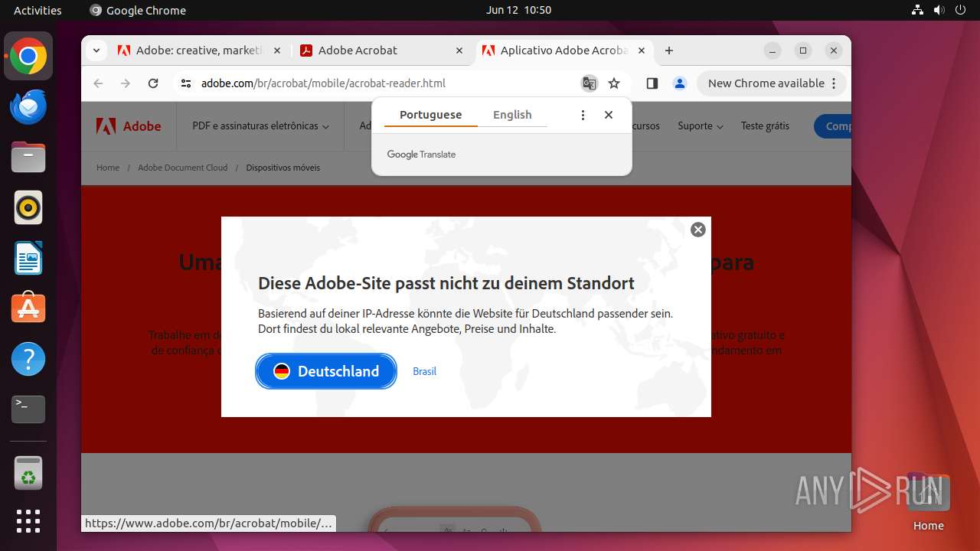The image size is (980, 551).
Task: Bookmark this tab with star icon
Action: pos(614,83)
